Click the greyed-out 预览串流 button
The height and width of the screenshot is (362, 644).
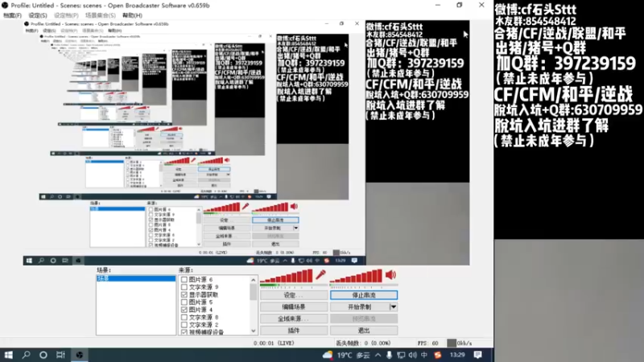(364, 319)
